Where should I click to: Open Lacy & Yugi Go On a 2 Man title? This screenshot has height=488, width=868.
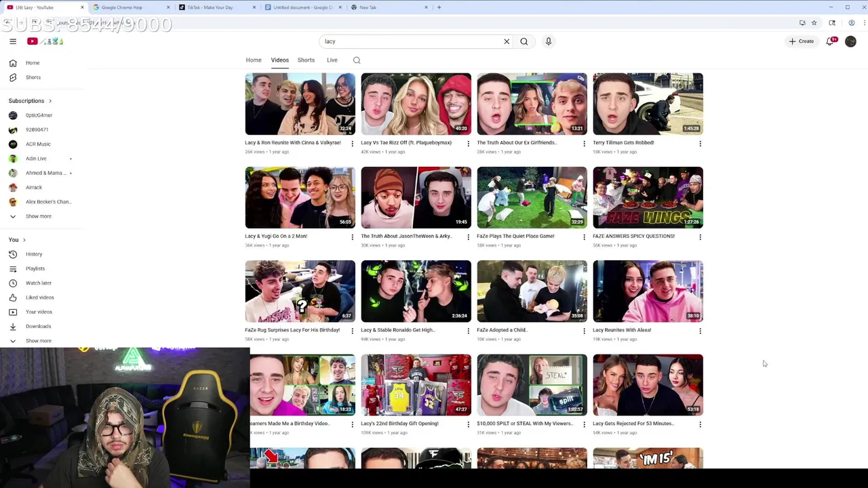tap(276, 237)
